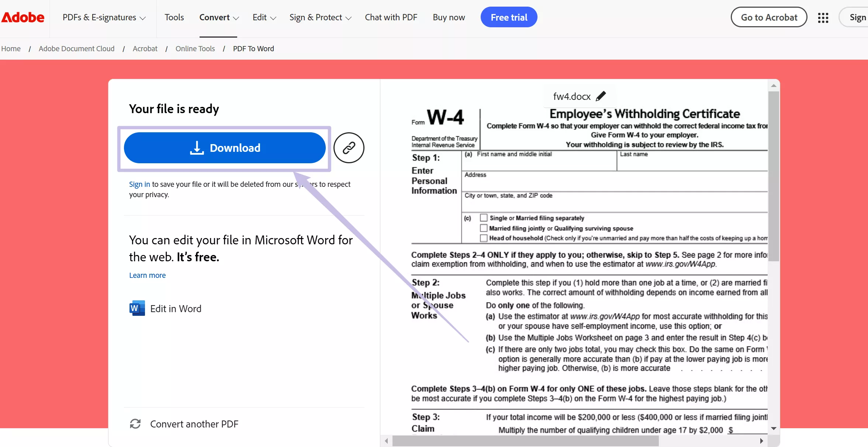Open the Google-style apps grid menu
The height and width of the screenshot is (447, 868).
(824, 17)
